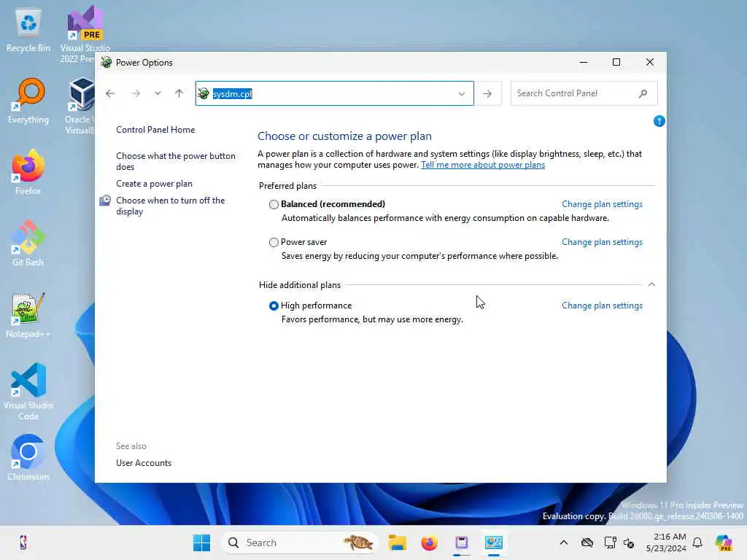
Task: Change plan settings for High performance
Action: (x=602, y=306)
